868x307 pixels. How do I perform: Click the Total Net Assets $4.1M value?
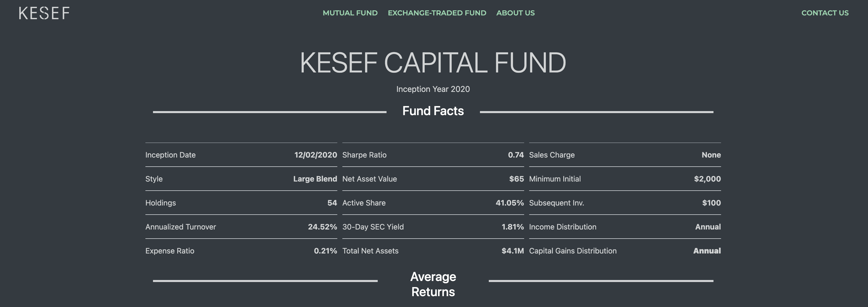pyautogui.click(x=513, y=251)
